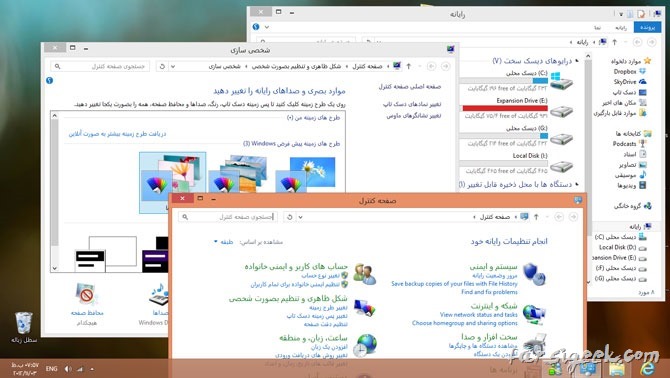The image size is (670, 378).
Task: Open the address history dropdown in Control Panel
Action: pyautogui.click(x=300, y=217)
